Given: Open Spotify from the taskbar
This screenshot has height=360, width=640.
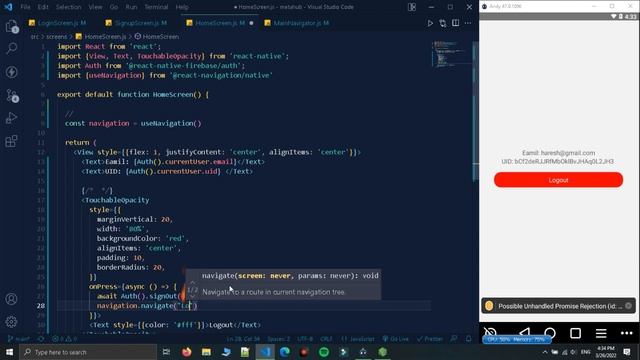Looking at the screenshot, I should 324,352.
